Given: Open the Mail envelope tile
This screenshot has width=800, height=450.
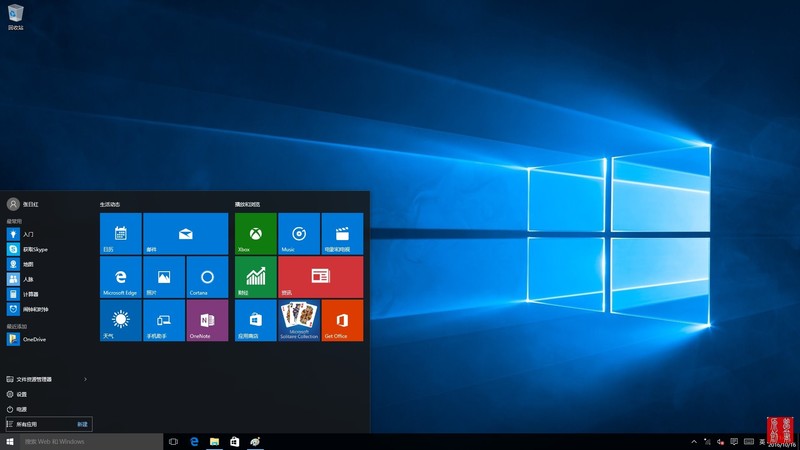Looking at the screenshot, I should pos(185,233).
